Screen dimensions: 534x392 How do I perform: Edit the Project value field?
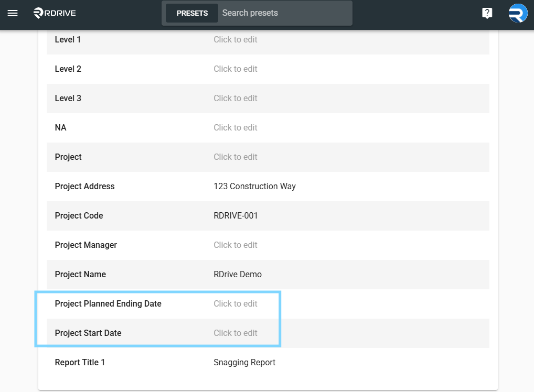236,157
